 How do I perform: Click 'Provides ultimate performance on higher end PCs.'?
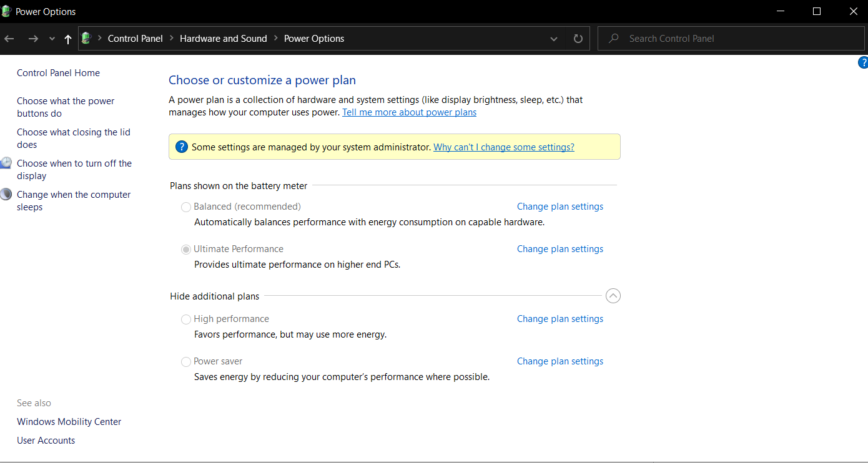297,265
